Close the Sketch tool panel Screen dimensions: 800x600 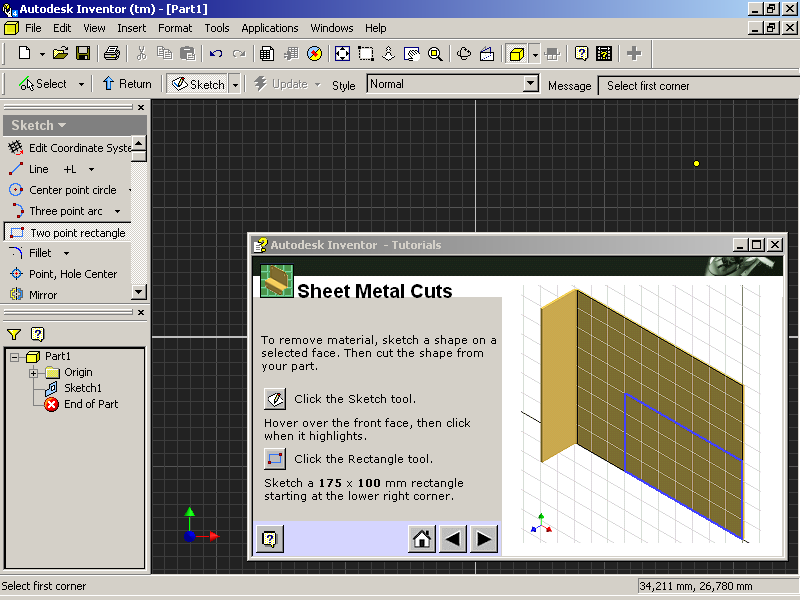(141, 107)
